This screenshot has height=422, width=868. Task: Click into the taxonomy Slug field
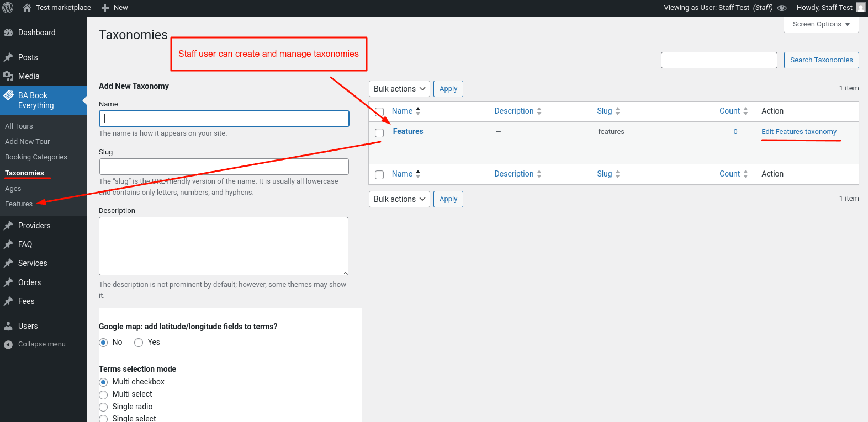(x=224, y=167)
